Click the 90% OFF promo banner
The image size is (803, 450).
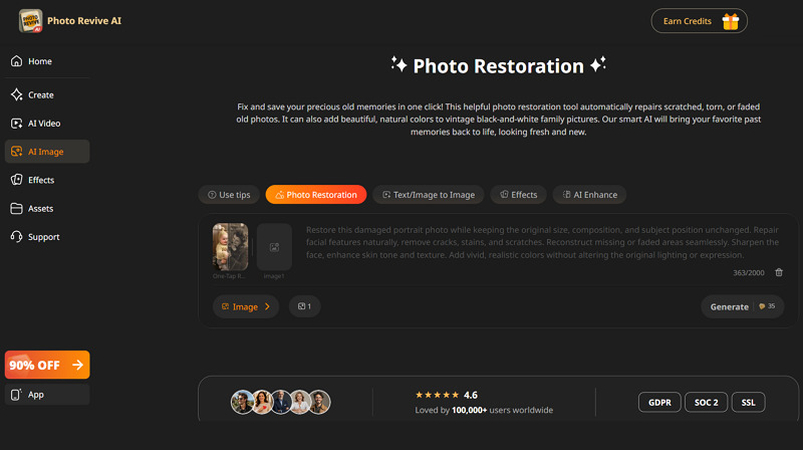[x=47, y=365]
